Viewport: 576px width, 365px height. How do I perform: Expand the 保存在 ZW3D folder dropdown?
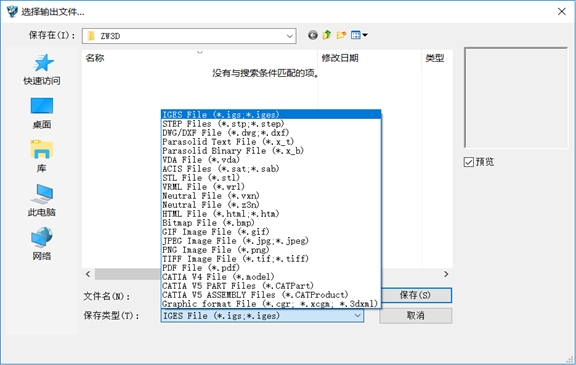tap(289, 36)
